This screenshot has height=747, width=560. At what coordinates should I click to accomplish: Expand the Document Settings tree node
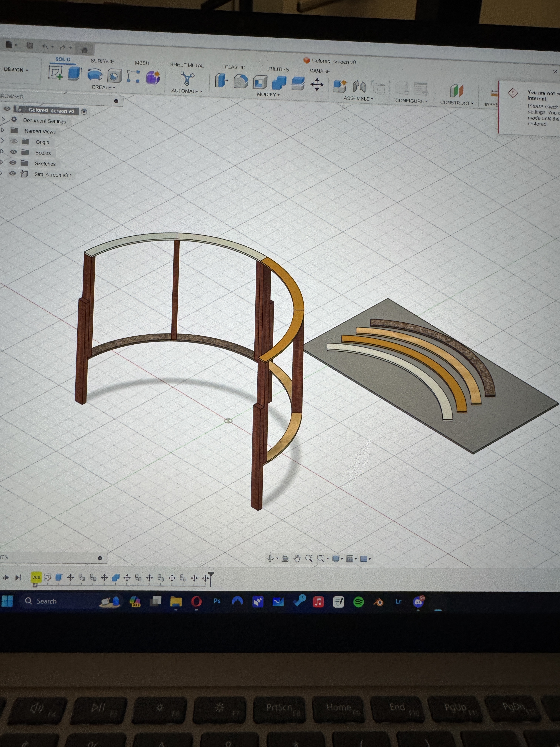pyautogui.click(x=3, y=119)
